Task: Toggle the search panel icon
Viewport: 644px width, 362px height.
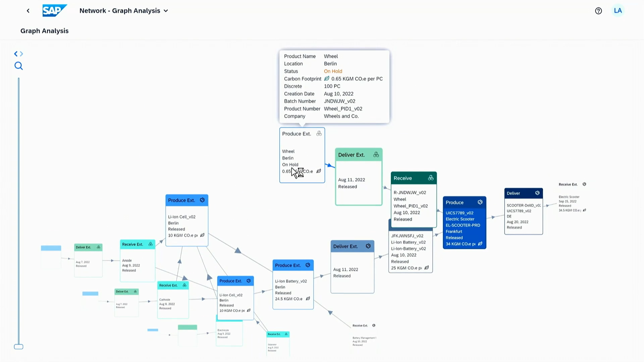Action: click(x=18, y=66)
